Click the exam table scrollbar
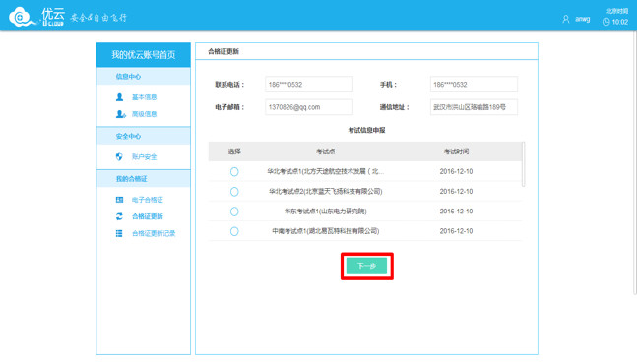Viewport: 637px width, 364px height. click(x=523, y=164)
